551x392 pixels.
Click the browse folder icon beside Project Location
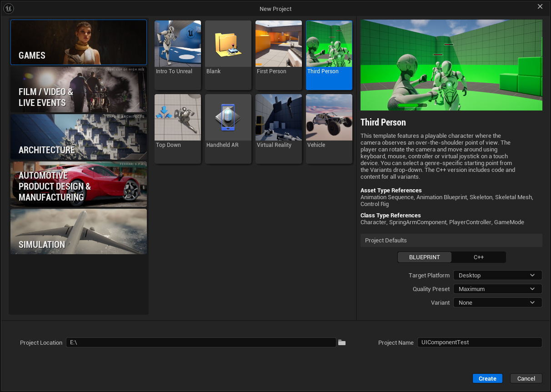pyautogui.click(x=342, y=342)
